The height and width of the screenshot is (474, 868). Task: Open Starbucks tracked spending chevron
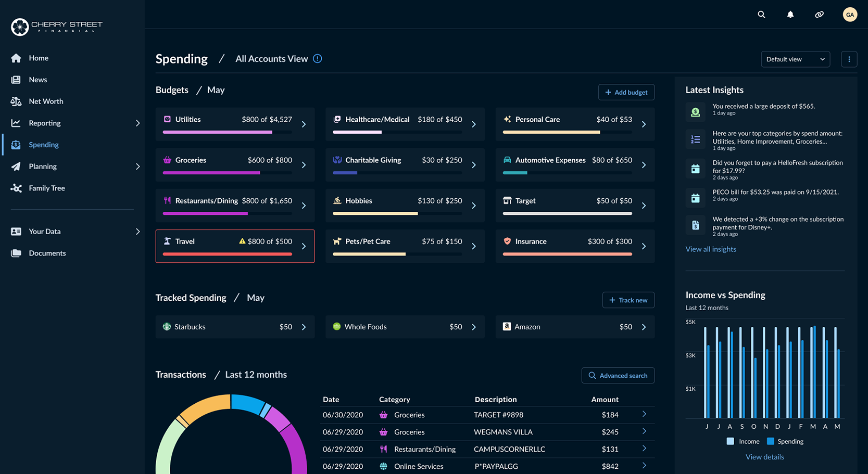click(304, 327)
